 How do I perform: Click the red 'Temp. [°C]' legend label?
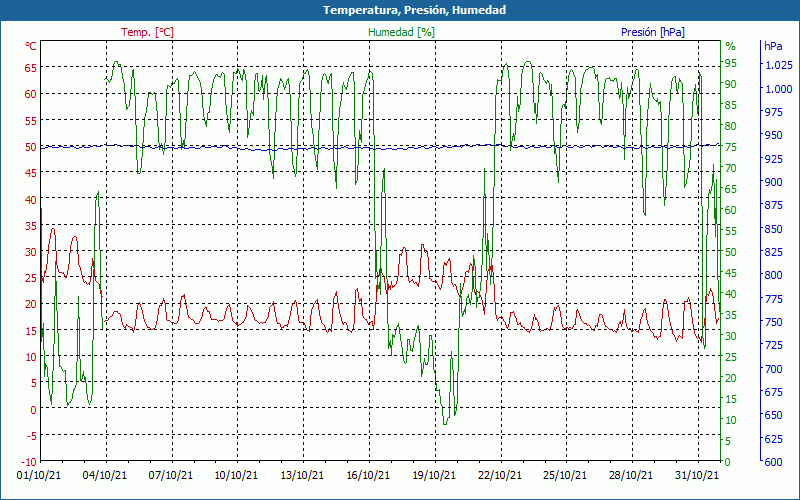tap(147, 32)
